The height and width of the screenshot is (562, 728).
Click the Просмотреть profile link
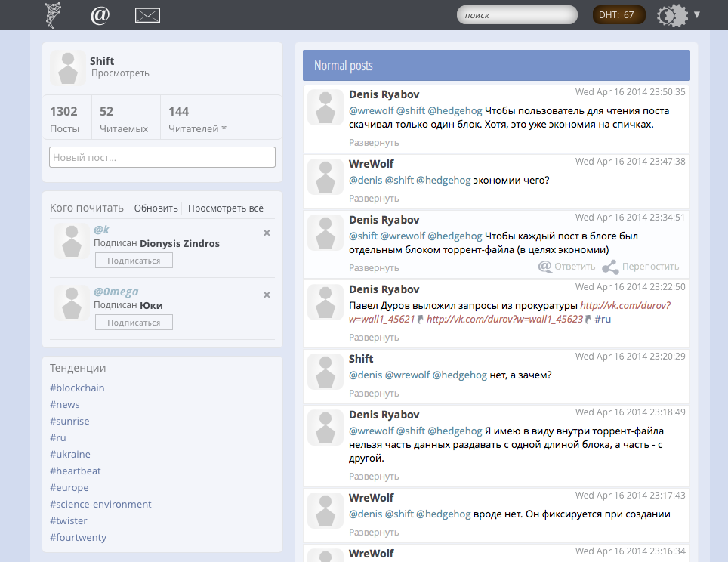[x=120, y=73]
